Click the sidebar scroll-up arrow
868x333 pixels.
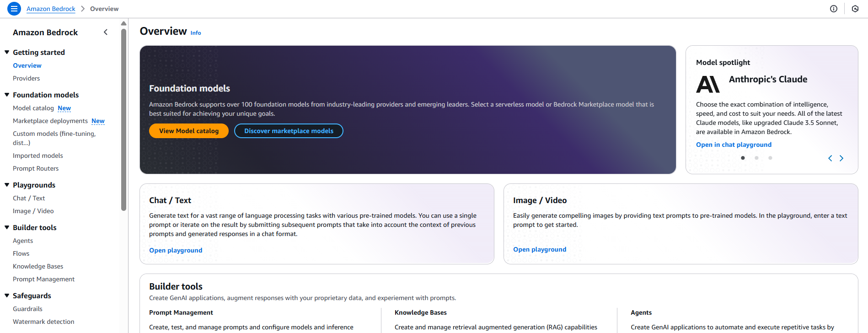[x=123, y=23]
